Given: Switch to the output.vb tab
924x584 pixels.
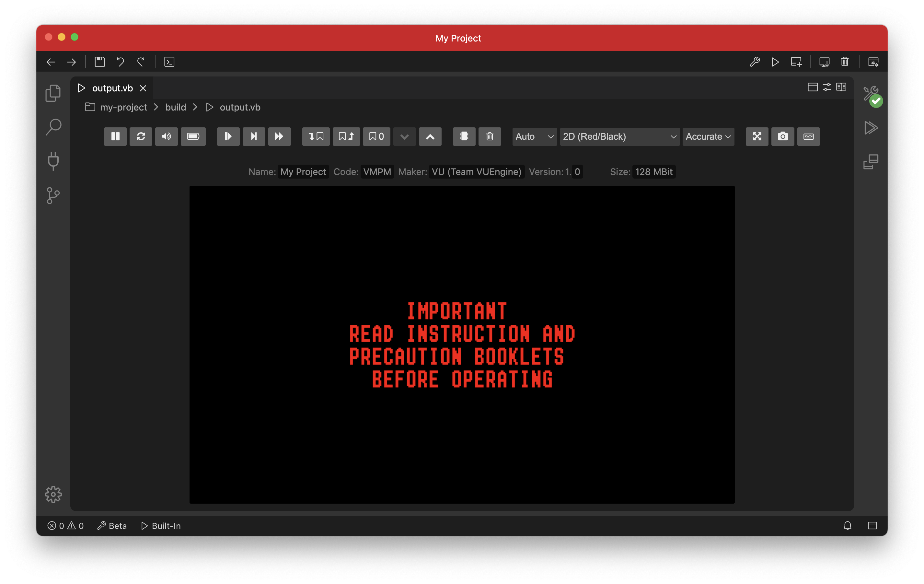Looking at the screenshot, I should (x=112, y=88).
